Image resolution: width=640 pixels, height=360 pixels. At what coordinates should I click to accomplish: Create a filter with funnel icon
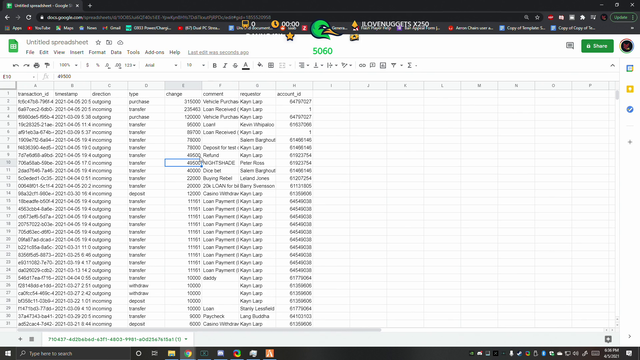[x=393, y=65]
